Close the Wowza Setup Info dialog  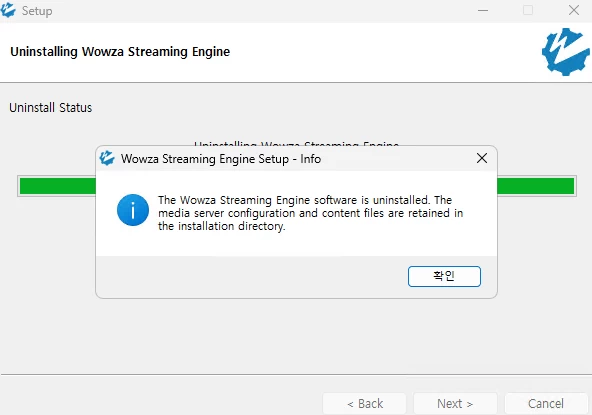482,158
